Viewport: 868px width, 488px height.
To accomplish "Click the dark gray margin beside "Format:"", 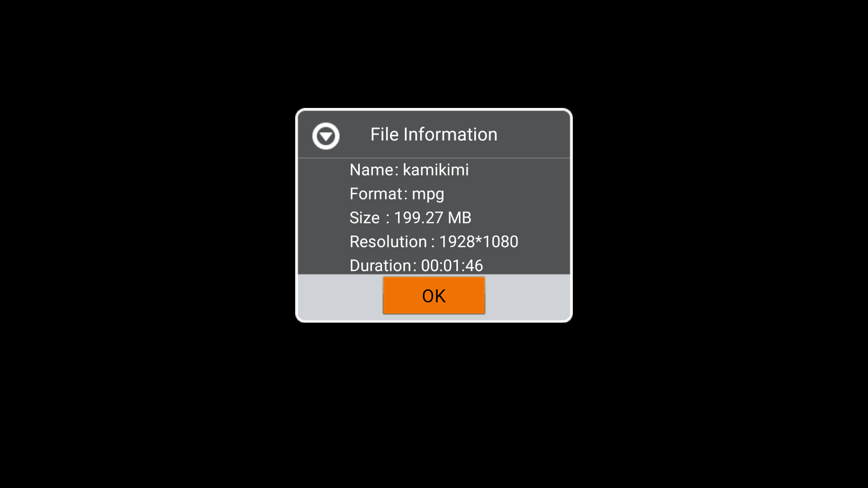I will [x=323, y=194].
